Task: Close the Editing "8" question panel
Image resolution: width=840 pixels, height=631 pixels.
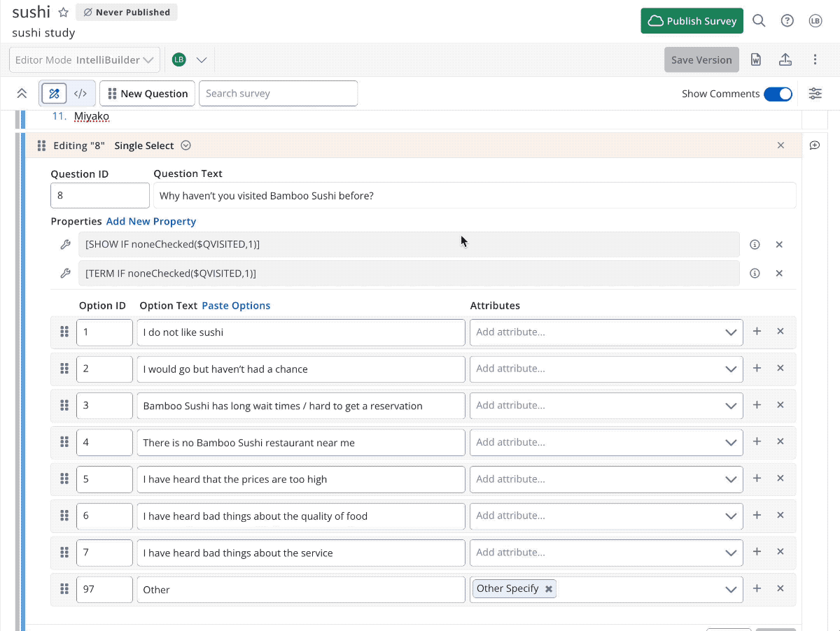Action: click(781, 146)
